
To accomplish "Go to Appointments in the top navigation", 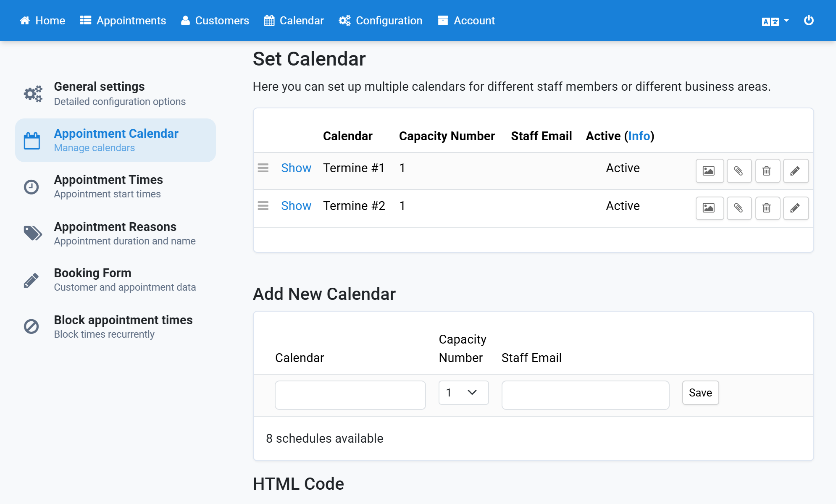I will pos(123,21).
